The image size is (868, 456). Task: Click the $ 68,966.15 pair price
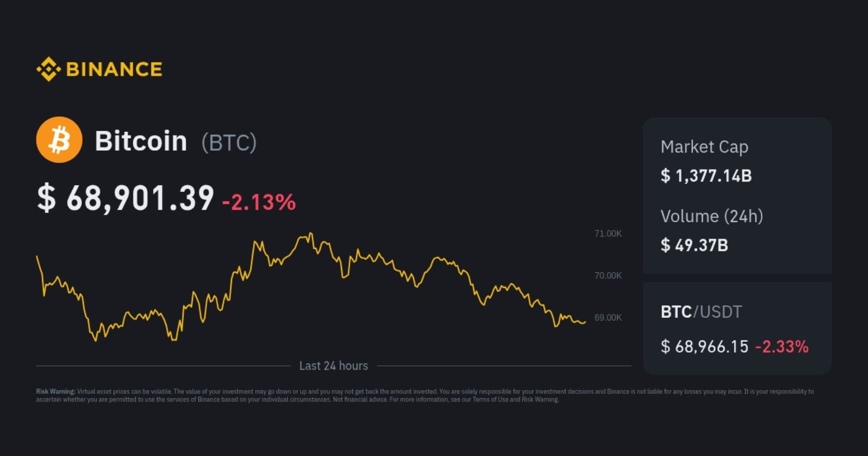(x=704, y=347)
